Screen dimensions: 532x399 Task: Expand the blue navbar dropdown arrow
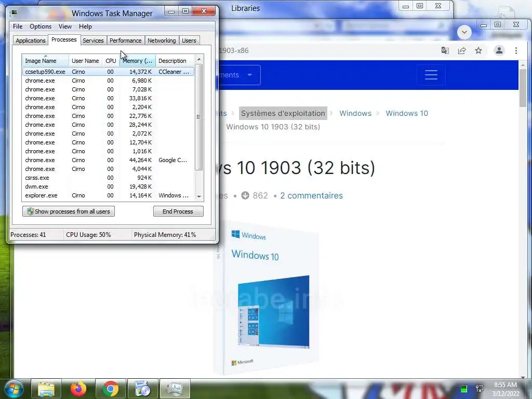(x=250, y=75)
